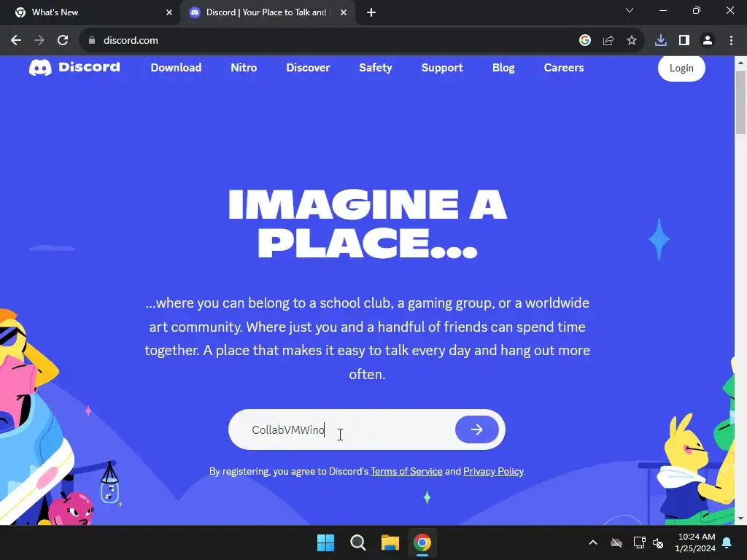The width and height of the screenshot is (747, 560).
Task: Expand the hidden system tray icons
Action: tap(592, 542)
